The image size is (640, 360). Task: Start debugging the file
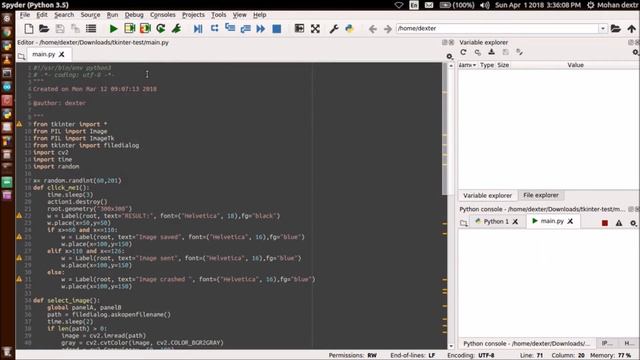click(x=198, y=29)
